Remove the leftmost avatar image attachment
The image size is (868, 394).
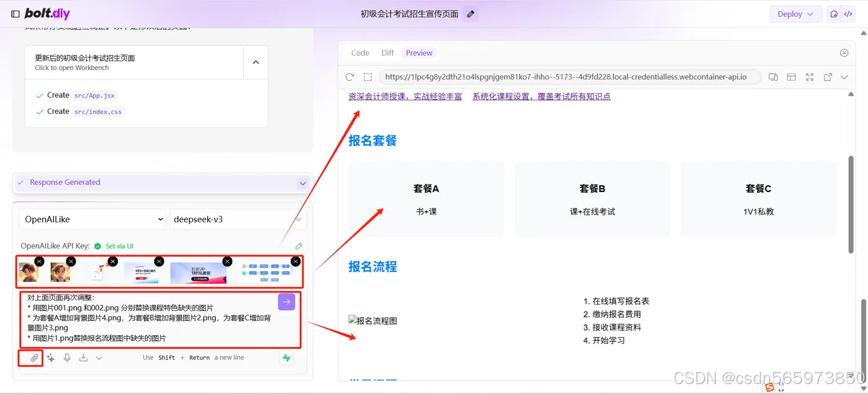click(39, 261)
